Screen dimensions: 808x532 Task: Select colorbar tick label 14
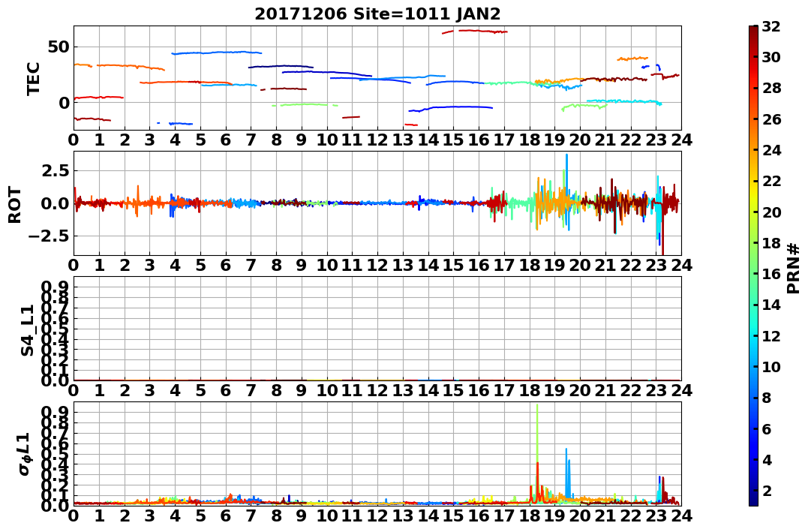771,305
